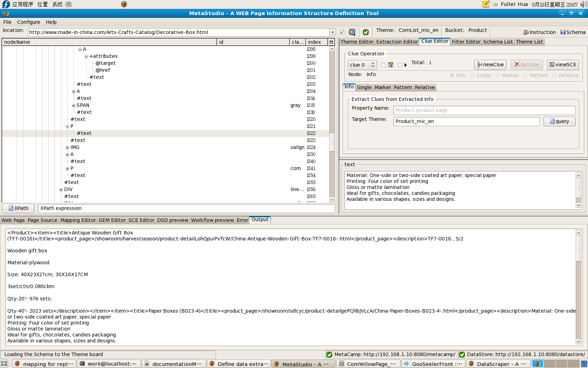
Task: Collapse the A node at index 1298
Action: (80, 49)
